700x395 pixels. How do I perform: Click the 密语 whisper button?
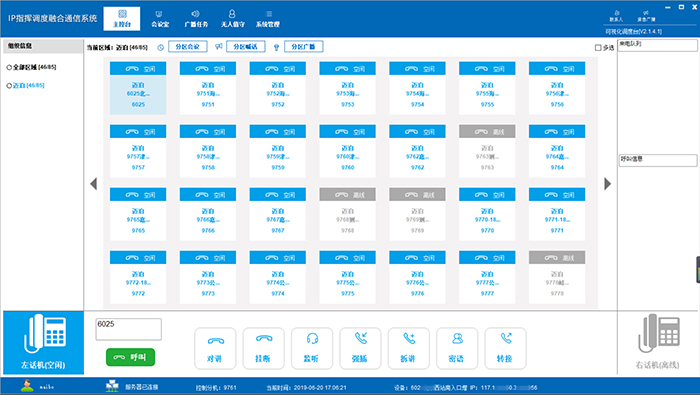coord(457,349)
